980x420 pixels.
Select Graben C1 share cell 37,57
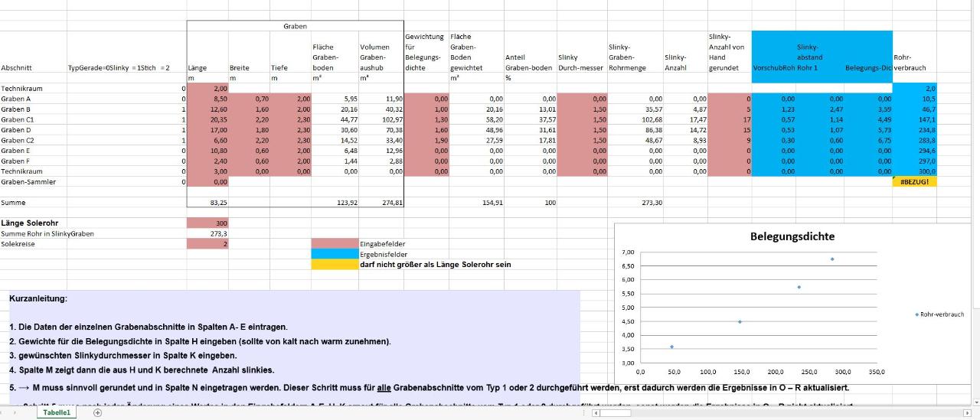click(x=531, y=119)
